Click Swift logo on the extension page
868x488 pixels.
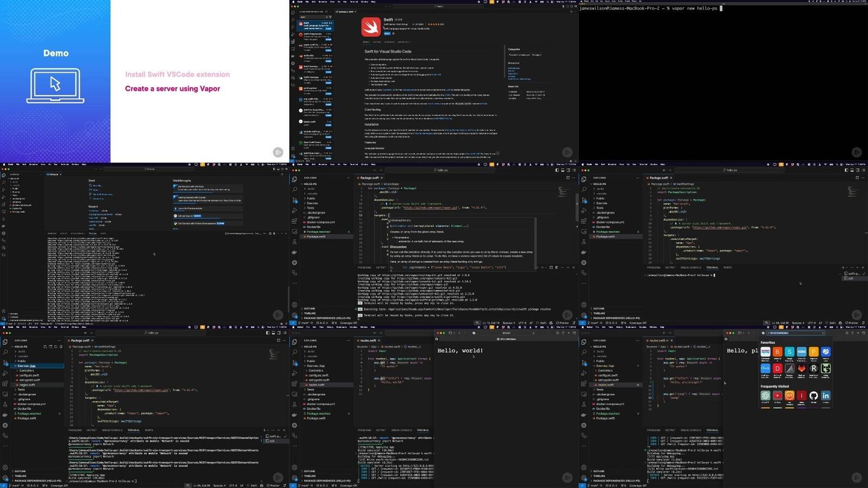[371, 27]
